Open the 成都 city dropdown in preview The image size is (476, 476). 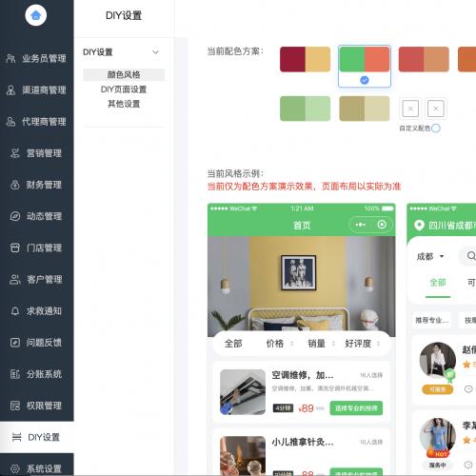click(430, 256)
